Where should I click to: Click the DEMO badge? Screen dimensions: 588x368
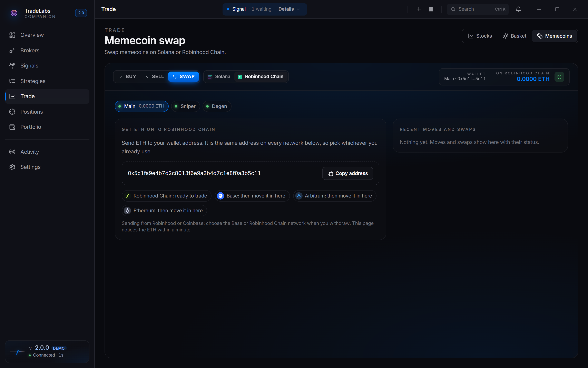59,348
